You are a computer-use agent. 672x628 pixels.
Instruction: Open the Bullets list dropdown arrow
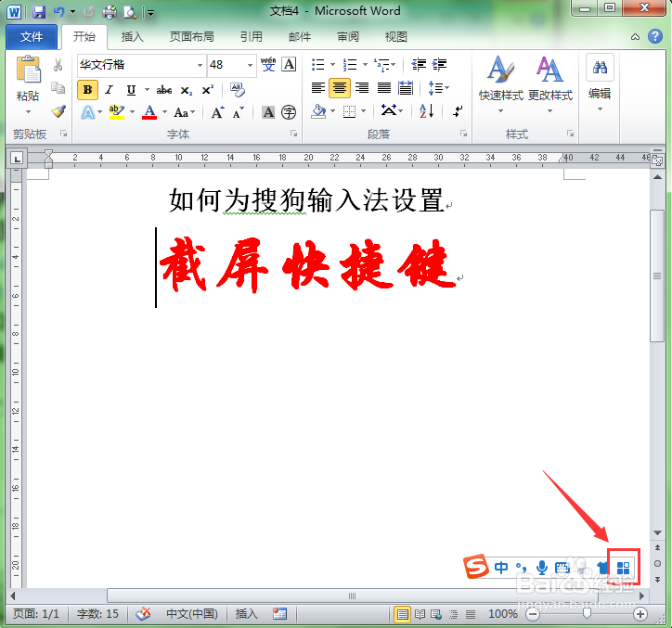click(332, 65)
